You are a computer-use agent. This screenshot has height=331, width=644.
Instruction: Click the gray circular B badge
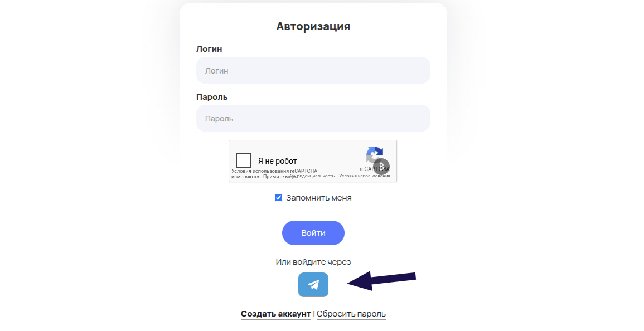tap(381, 166)
